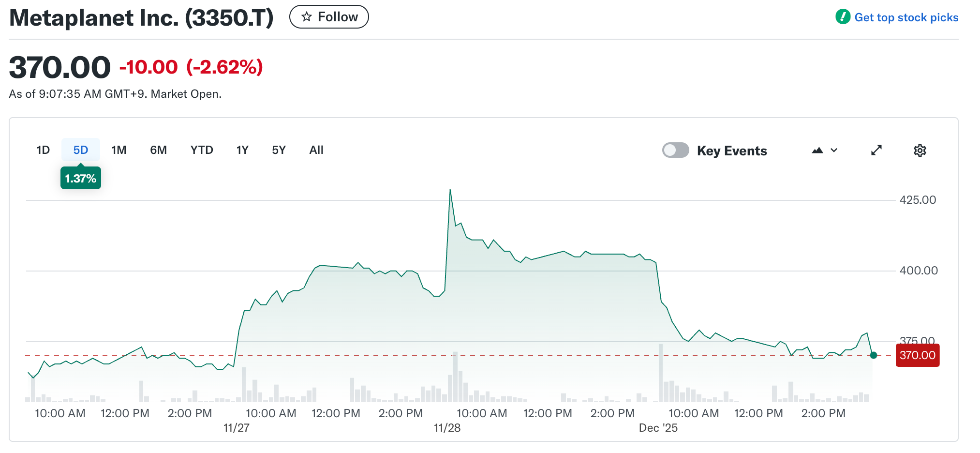This screenshot has height=453, width=980.
Task: Click the market open timestamp text
Action: click(x=115, y=94)
